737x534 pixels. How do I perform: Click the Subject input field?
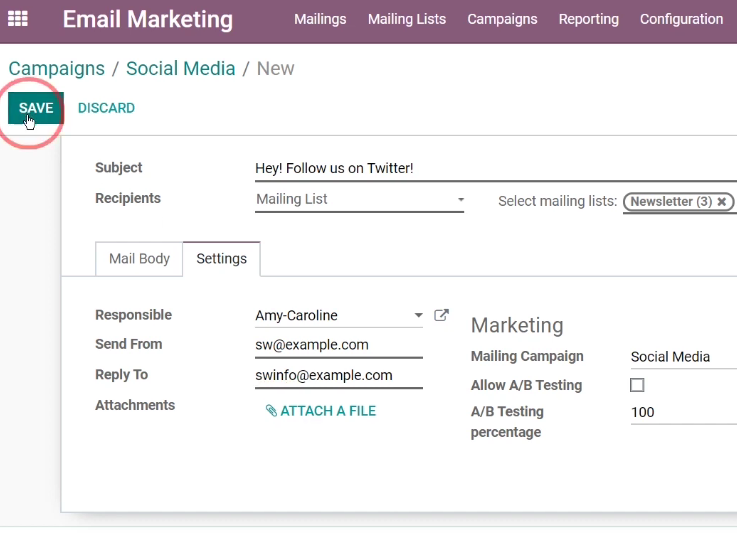coord(496,169)
